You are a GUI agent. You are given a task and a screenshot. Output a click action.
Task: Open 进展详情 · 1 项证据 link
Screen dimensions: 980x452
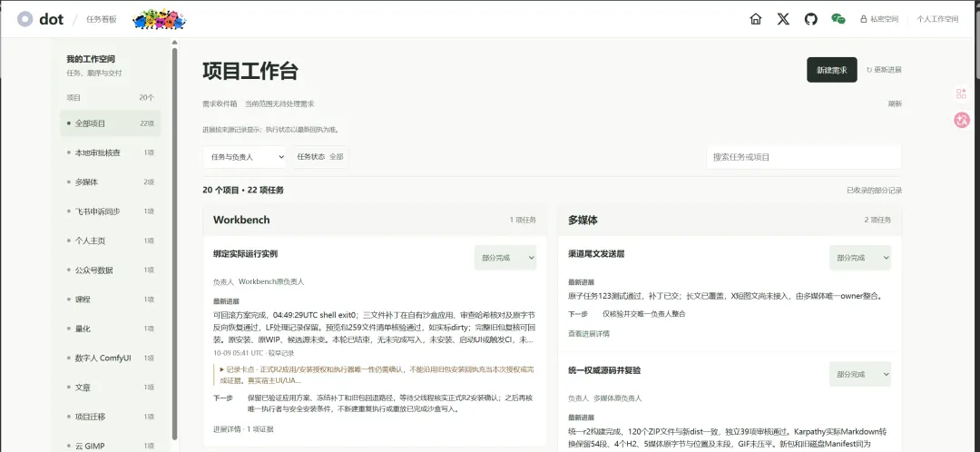coord(243,429)
